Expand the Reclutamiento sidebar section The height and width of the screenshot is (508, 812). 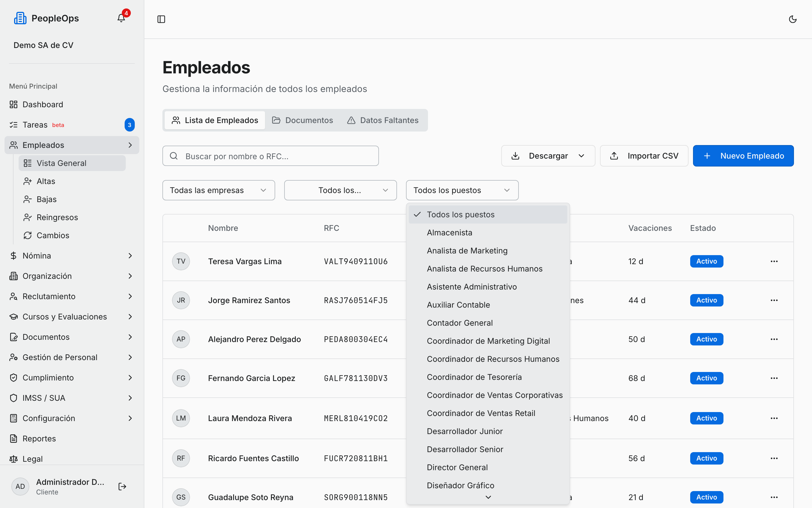(x=72, y=296)
